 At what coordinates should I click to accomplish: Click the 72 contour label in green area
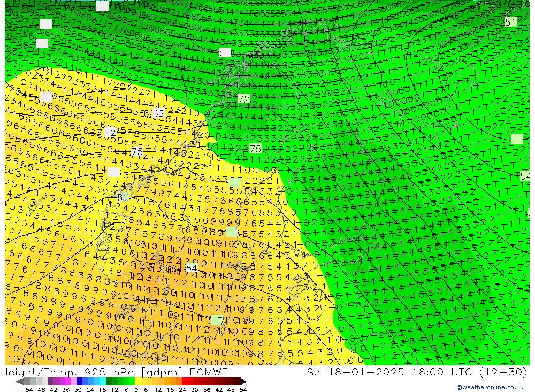tap(243, 99)
